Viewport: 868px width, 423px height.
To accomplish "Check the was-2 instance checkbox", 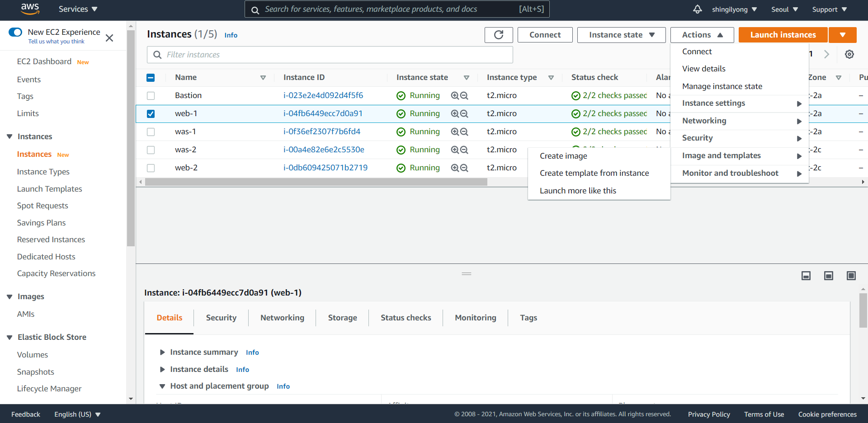I will tap(151, 150).
